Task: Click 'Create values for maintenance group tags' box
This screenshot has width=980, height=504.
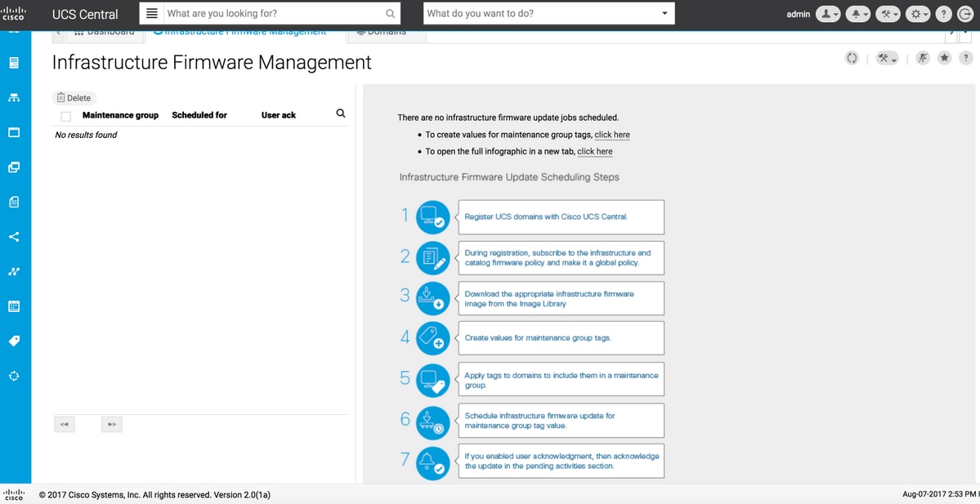Action: (562, 338)
